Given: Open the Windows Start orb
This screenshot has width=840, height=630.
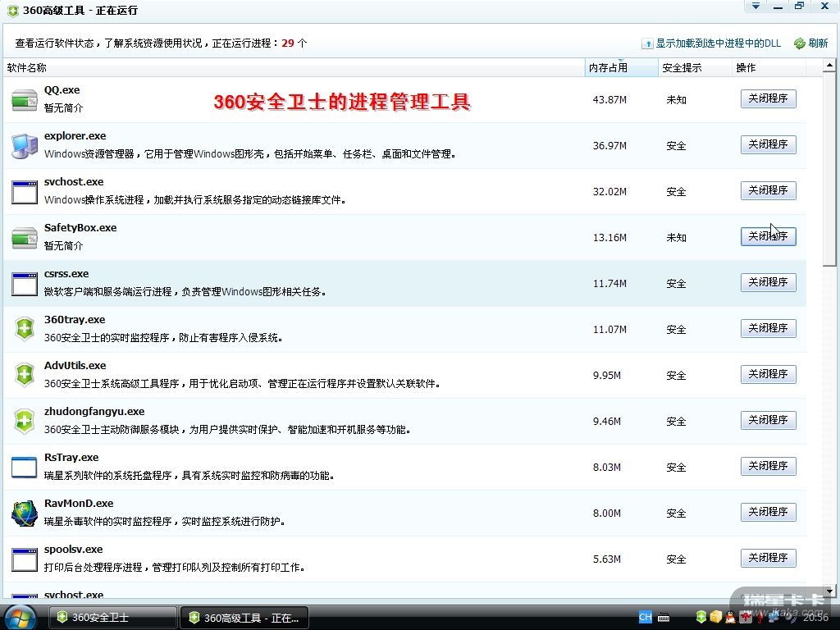Looking at the screenshot, I should tap(21, 616).
